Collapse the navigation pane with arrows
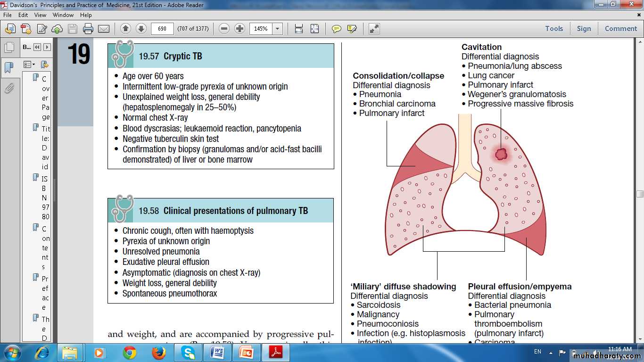The image size is (644, 362). tap(37, 47)
